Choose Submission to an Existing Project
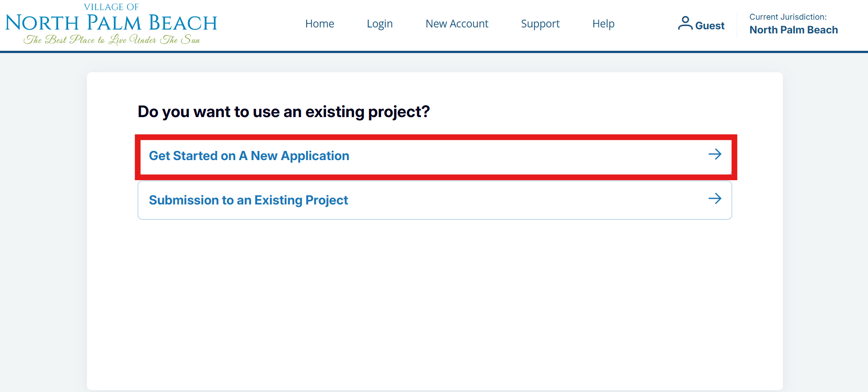868x392 pixels. pos(248,200)
